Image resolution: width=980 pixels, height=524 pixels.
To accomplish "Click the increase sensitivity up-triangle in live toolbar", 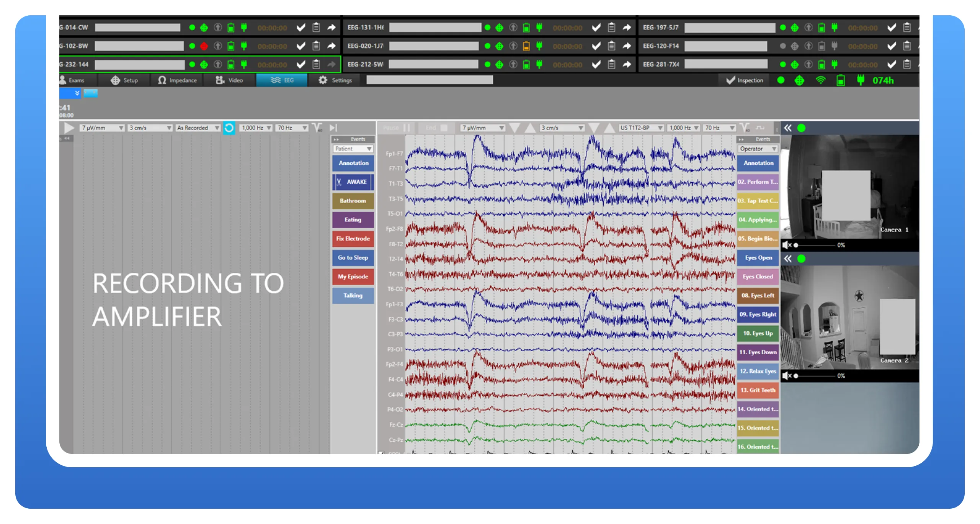I will tap(529, 128).
